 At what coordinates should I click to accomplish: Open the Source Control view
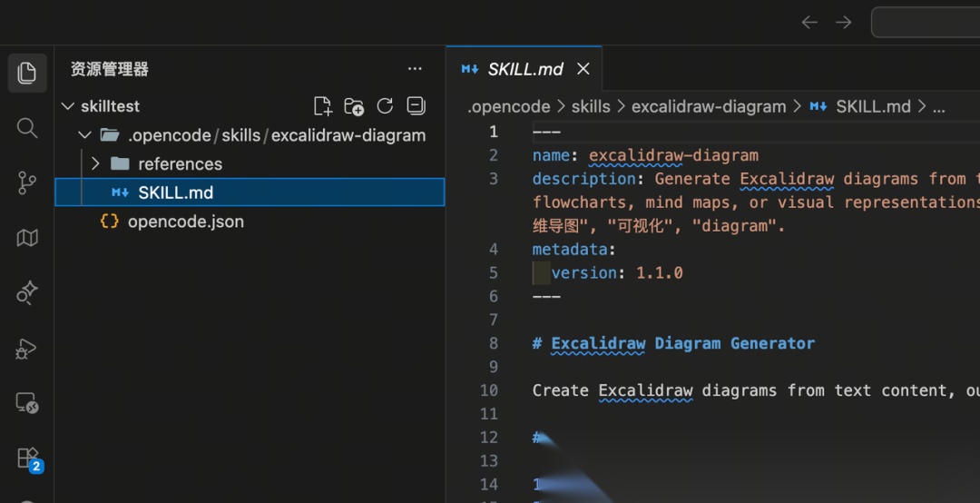(27, 182)
